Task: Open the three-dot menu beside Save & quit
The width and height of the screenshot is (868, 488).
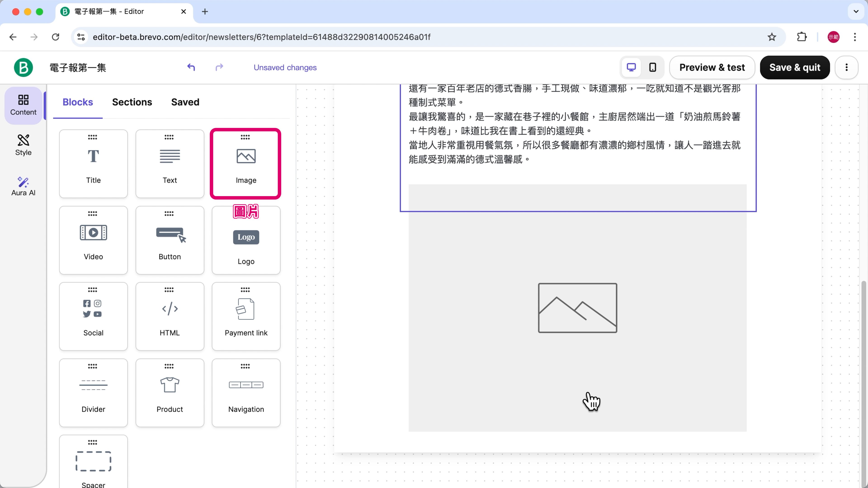Action: click(846, 67)
